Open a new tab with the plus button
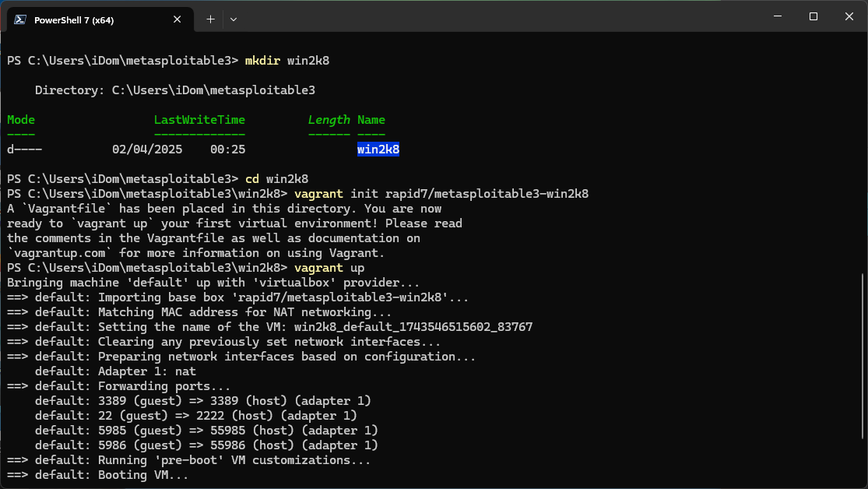Viewport: 868px width, 489px height. point(210,19)
